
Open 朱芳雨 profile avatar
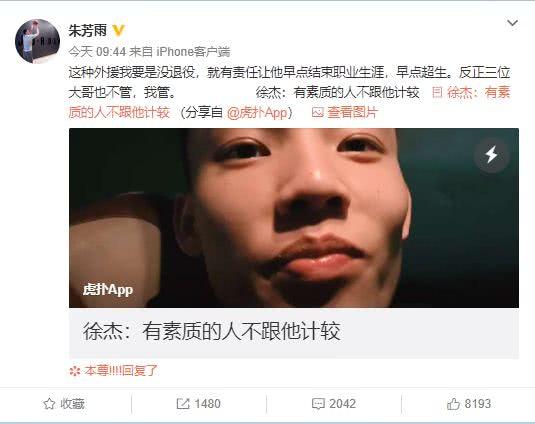[x=37, y=41]
